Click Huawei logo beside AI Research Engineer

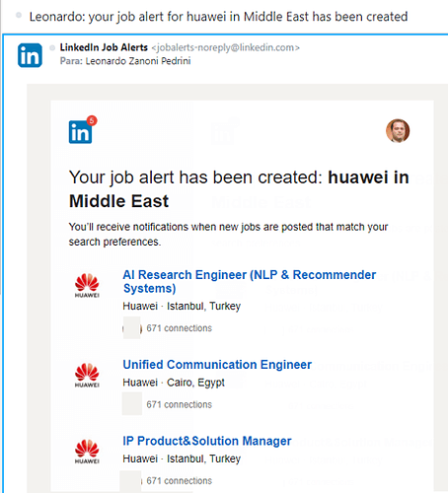pyautogui.click(x=87, y=285)
